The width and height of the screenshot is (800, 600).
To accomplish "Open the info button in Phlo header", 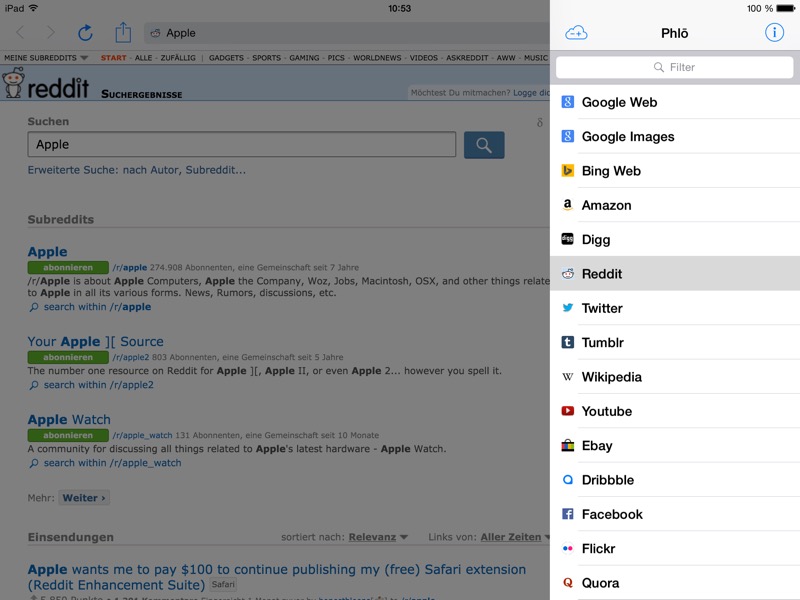I will point(774,33).
